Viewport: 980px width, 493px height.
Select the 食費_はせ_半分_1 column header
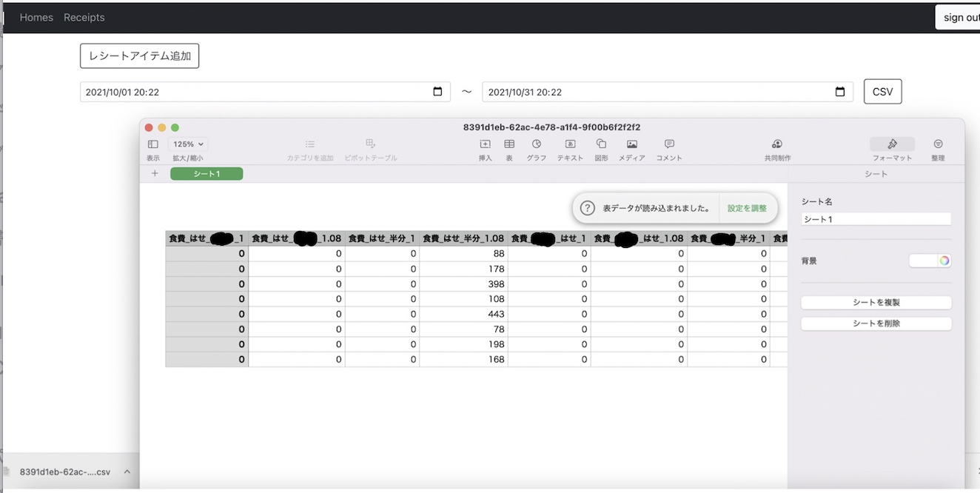382,238
